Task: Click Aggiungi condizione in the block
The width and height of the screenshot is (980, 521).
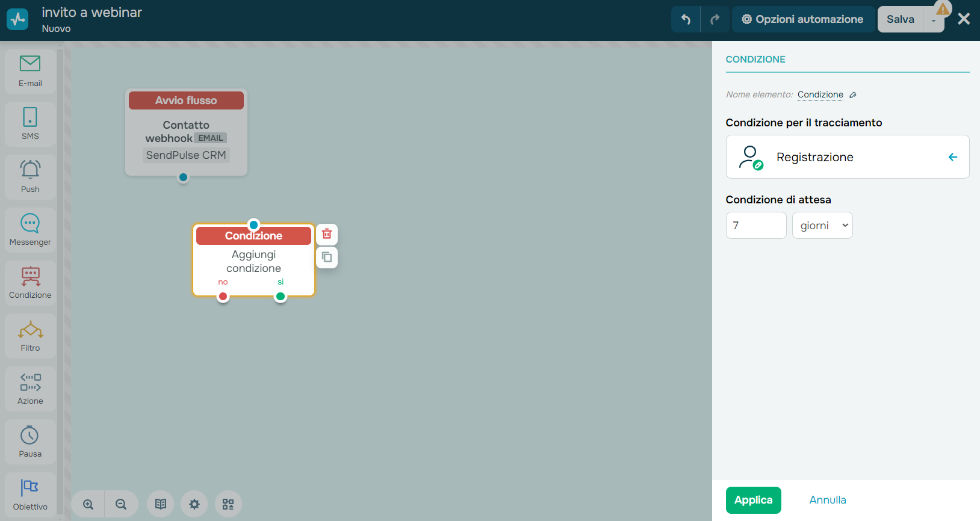Action: pos(253,262)
